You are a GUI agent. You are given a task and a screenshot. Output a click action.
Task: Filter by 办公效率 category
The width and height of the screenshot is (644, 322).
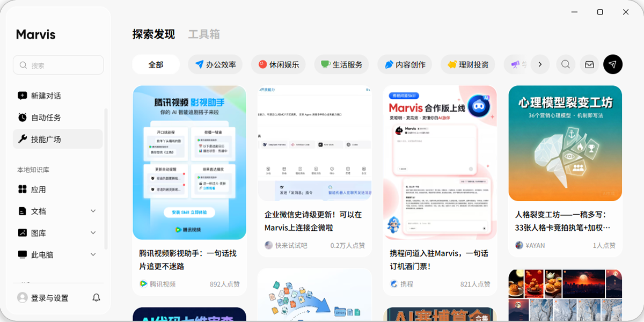[x=215, y=64]
